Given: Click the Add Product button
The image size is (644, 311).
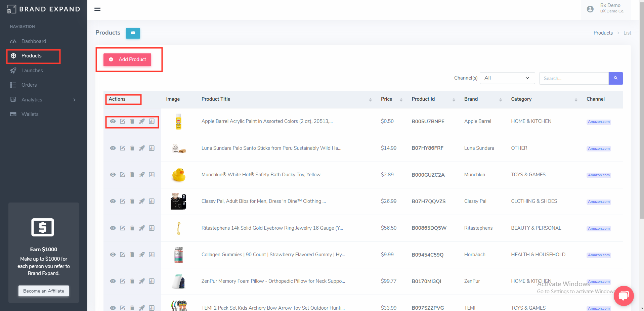Looking at the screenshot, I should pos(127,59).
